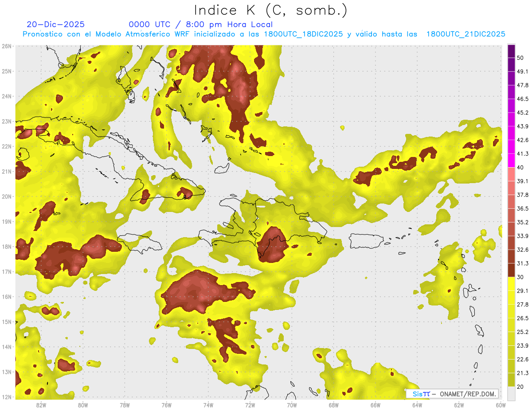Viewport: 532px width, 411px height.
Task: Click the 25N latitude label
Action: (x=6, y=71)
